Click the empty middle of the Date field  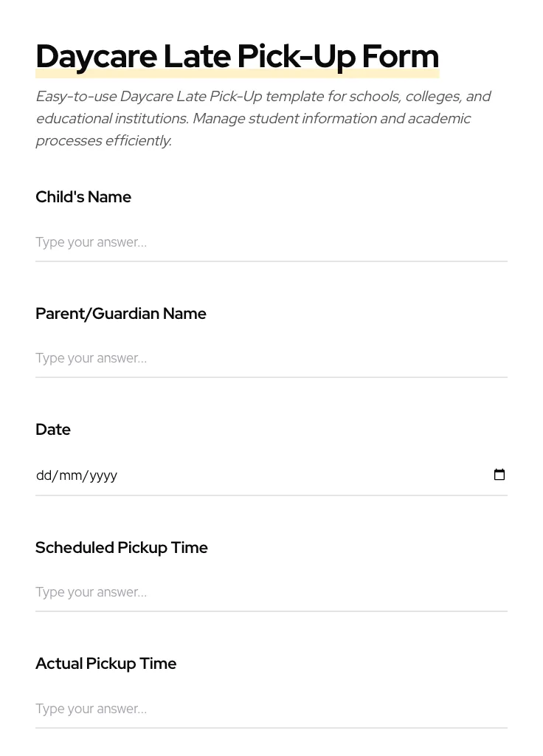[295, 475]
